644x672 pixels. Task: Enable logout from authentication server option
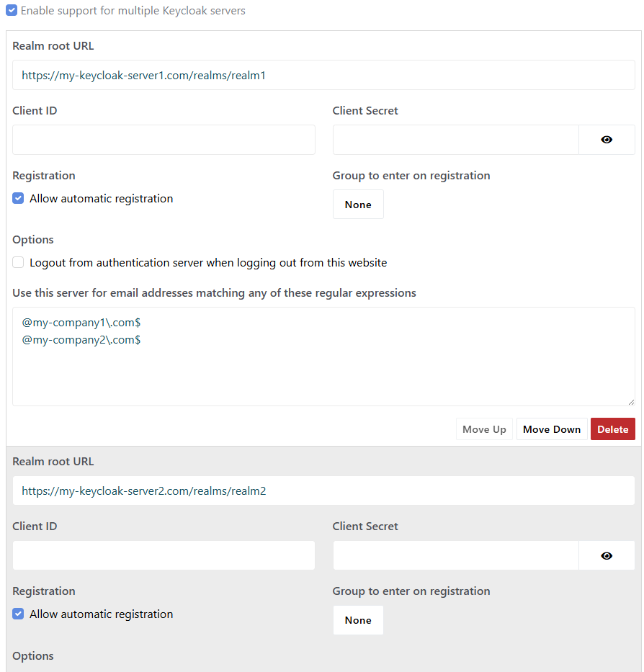coord(18,262)
